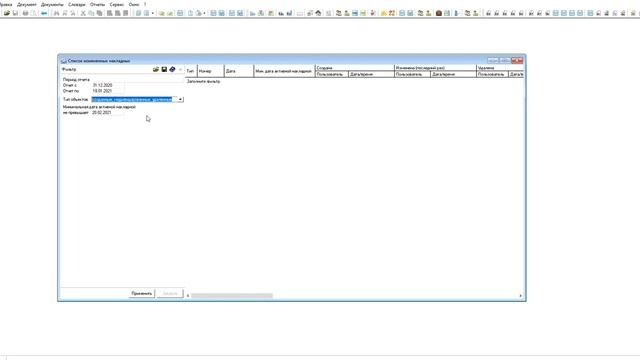Click the horizontal scrollbar thumb in the table
The width and height of the screenshot is (640, 360).
[x=232, y=296]
